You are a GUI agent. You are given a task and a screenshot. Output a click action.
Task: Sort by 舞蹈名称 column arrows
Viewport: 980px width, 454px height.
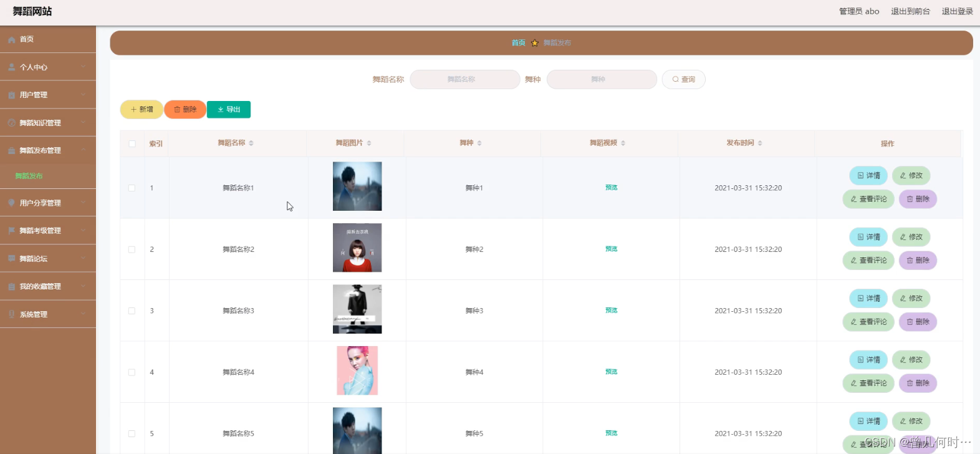[251, 143]
